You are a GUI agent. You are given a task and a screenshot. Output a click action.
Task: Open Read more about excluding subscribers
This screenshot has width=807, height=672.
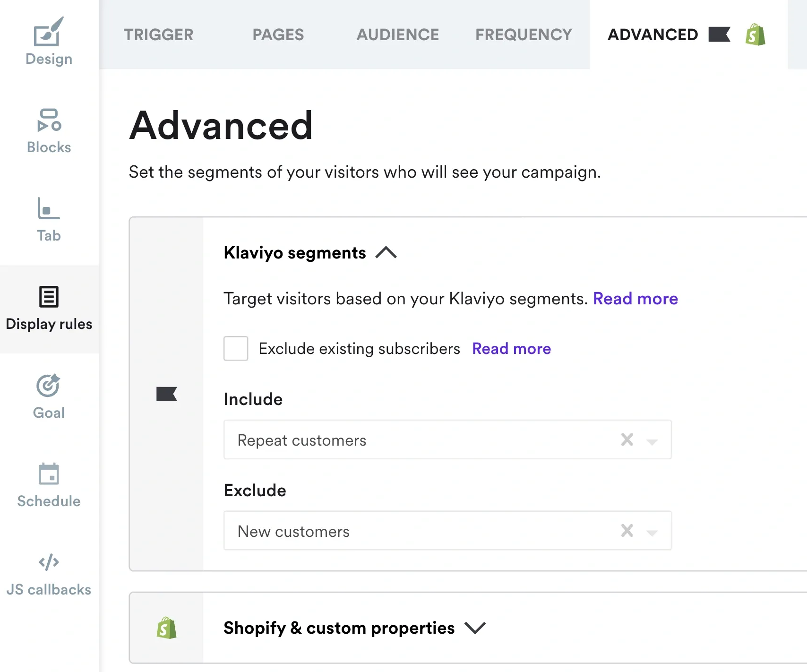(x=511, y=349)
